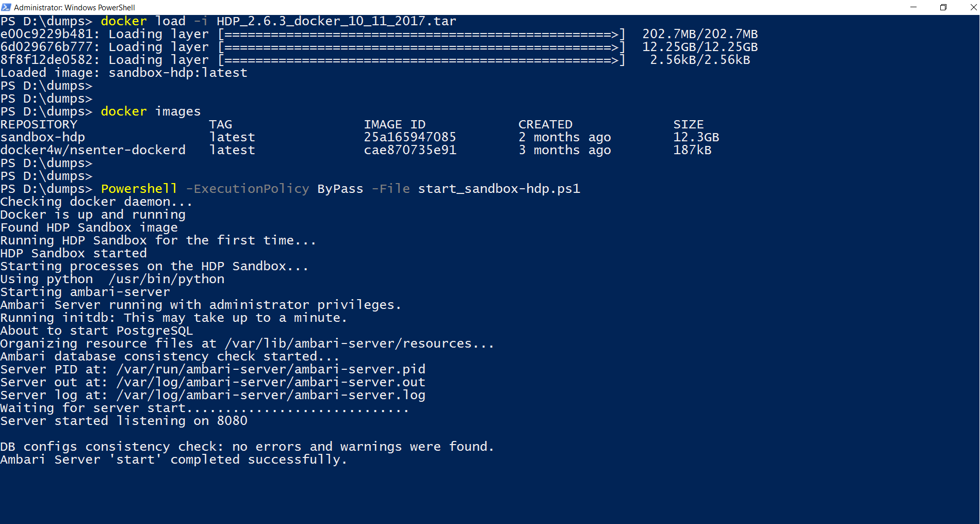
Task: Click the 'Administrator: Windows PowerShell' title text
Action: [x=74, y=7]
